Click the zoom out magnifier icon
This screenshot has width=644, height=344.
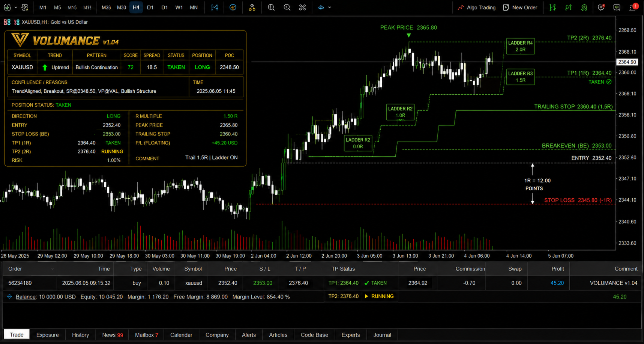[x=287, y=8]
